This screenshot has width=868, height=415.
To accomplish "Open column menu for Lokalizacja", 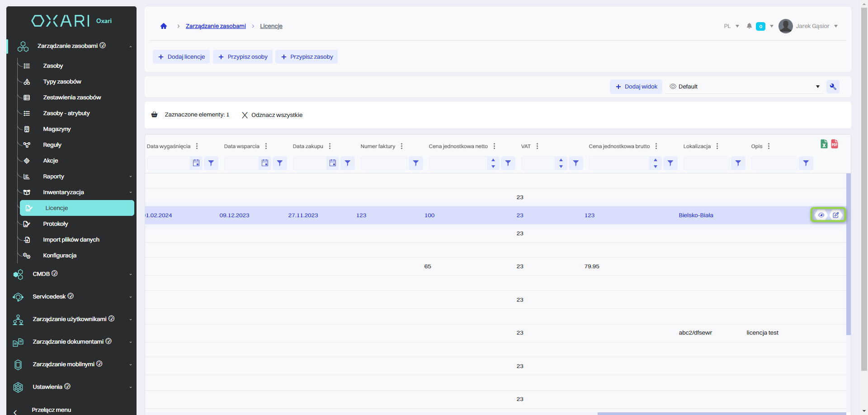I will pyautogui.click(x=717, y=146).
